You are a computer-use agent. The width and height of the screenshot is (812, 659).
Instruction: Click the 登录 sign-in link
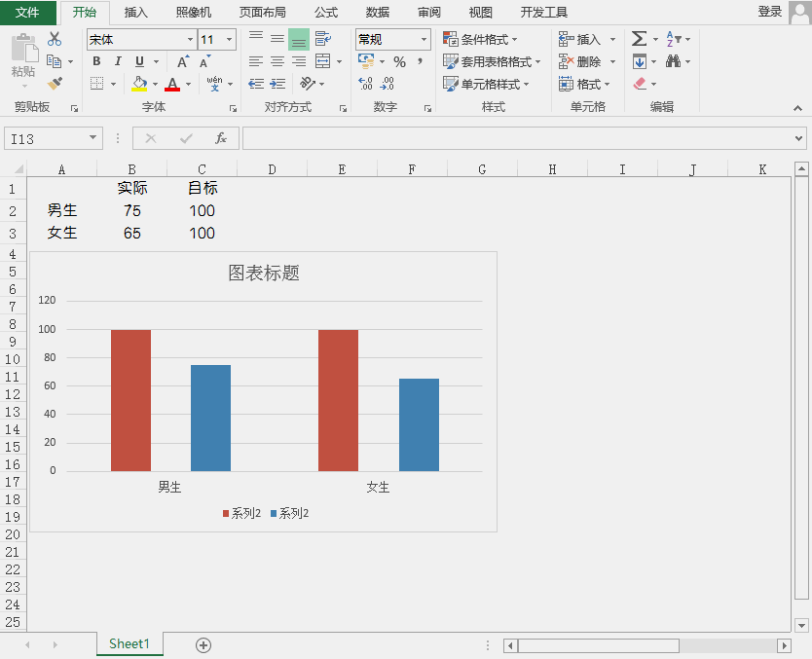(x=770, y=12)
